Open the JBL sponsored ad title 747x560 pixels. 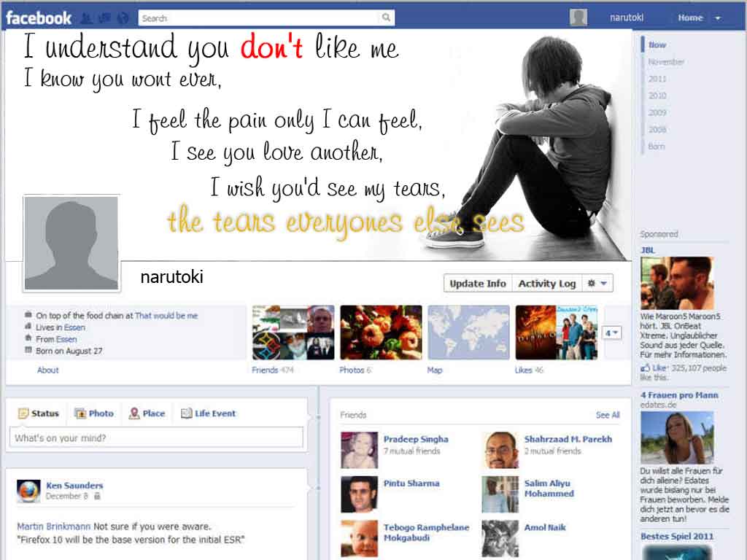coord(648,250)
